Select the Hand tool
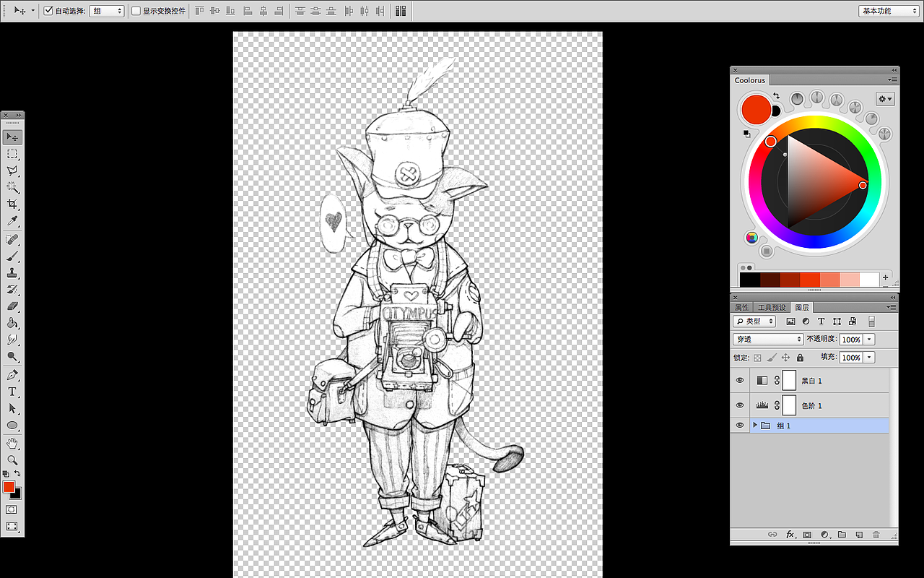 point(12,443)
